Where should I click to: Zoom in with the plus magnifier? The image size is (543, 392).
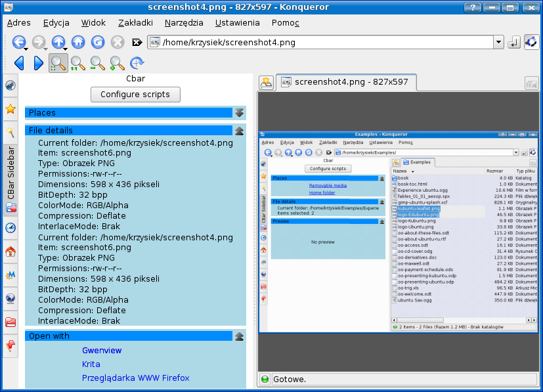coord(117,64)
